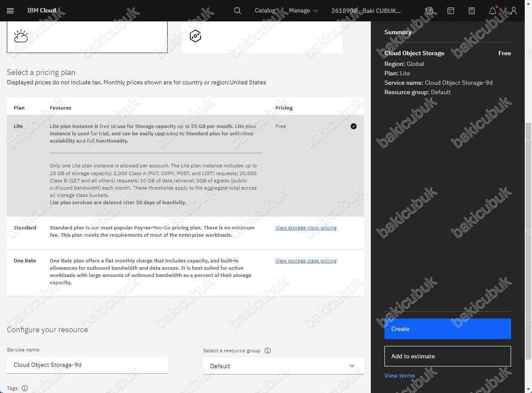Choose the One Rate pricing plan row

click(185, 273)
